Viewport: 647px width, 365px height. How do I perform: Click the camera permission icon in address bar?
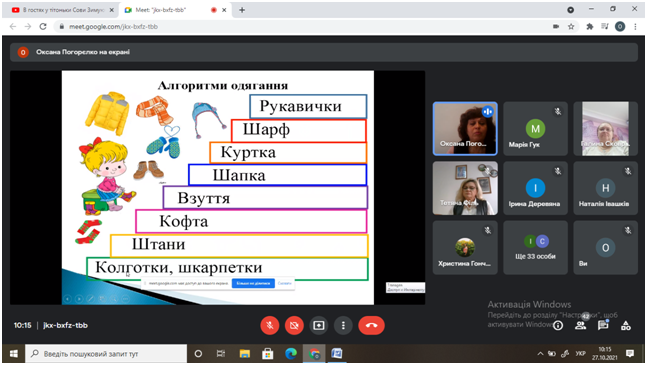click(556, 26)
